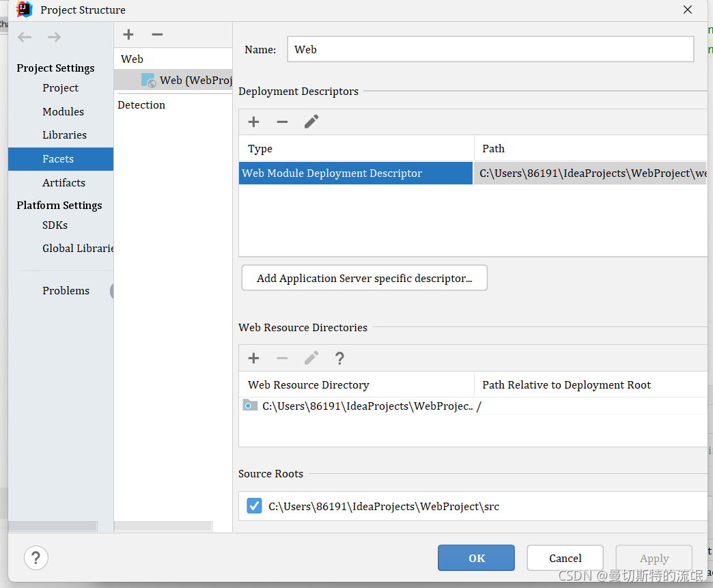713x588 pixels.
Task: Click the folder icon of the web resource directory
Action: pos(250,405)
